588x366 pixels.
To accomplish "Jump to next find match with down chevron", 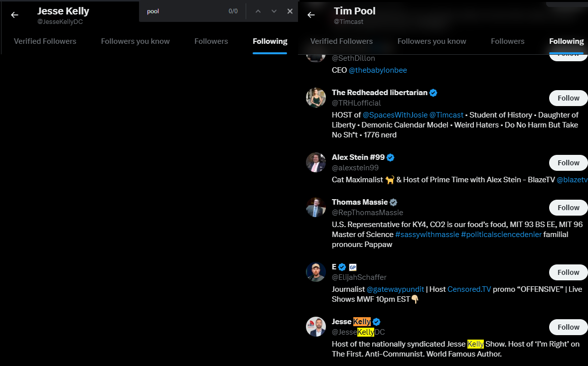I will tap(274, 11).
